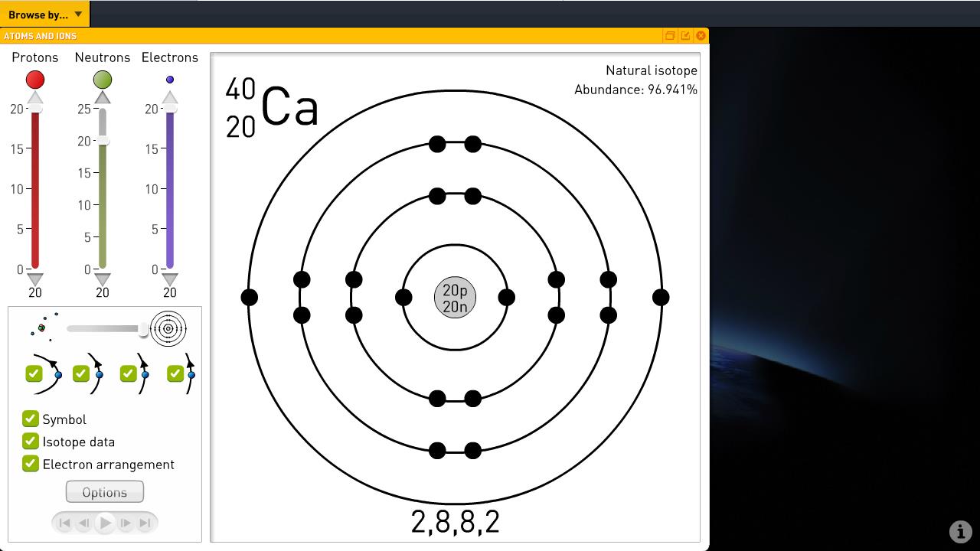This screenshot has height=551, width=980.
Task: Click the 10 mark on Electrons scale
Action: point(152,189)
